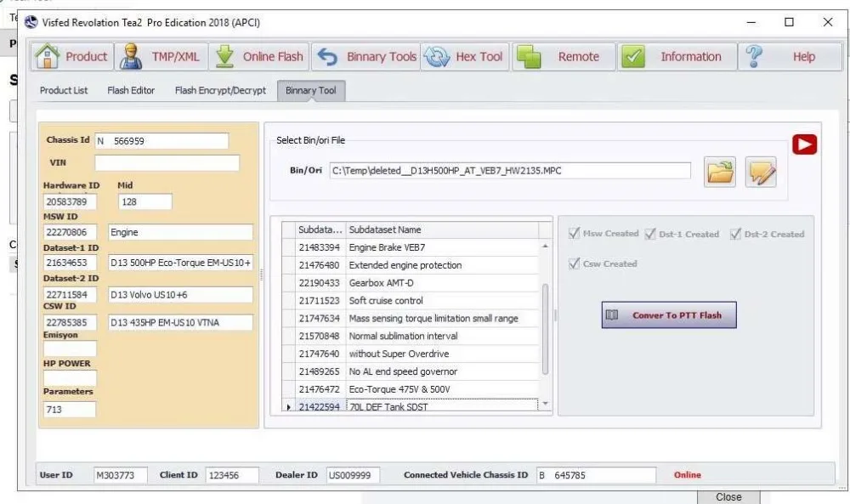Click the empty VIN input field
Screen dimensions: 850x504
point(167,162)
